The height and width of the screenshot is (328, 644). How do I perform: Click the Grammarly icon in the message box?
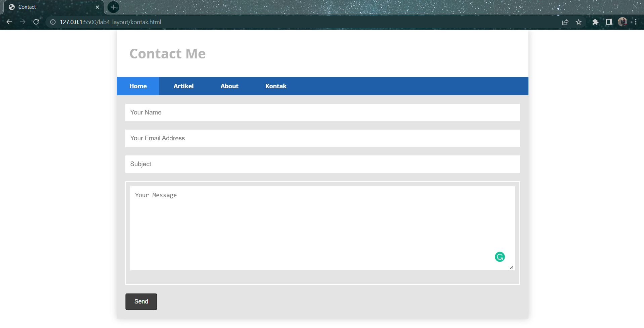(500, 256)
